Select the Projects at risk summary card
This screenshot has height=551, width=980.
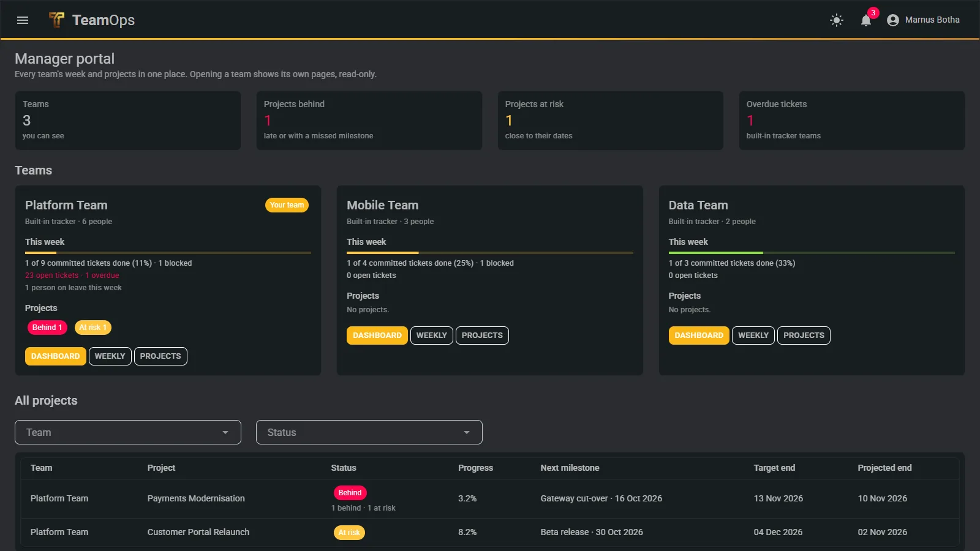tap(611, 121)
